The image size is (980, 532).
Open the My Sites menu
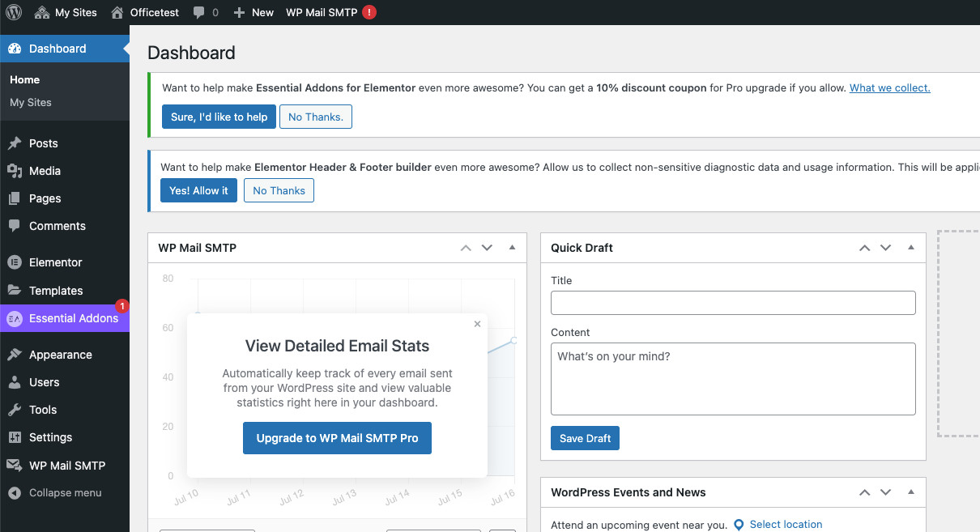pos(66,12)
